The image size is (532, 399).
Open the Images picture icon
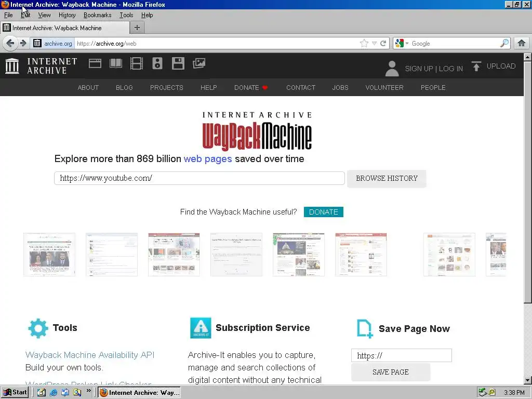point(199,63)
